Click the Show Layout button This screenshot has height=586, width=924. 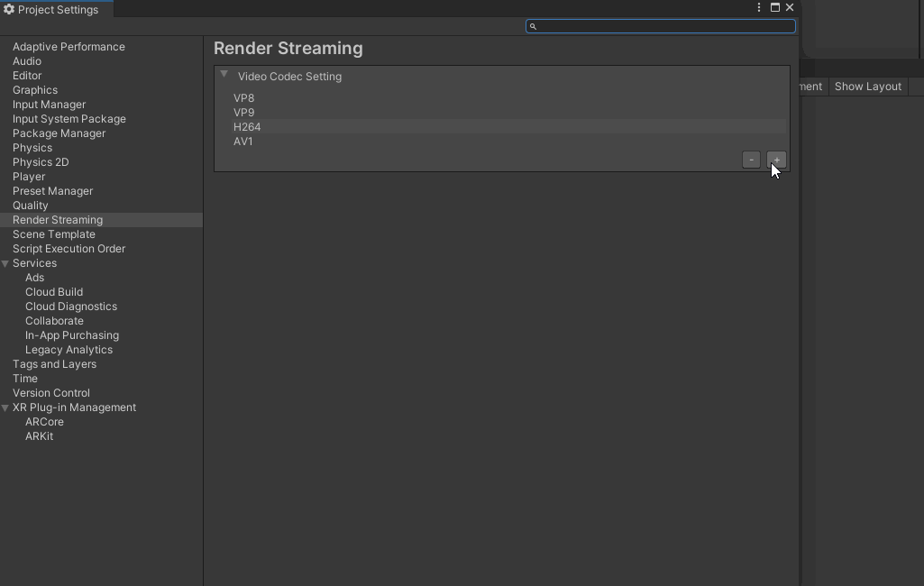(x=867, y=86)
